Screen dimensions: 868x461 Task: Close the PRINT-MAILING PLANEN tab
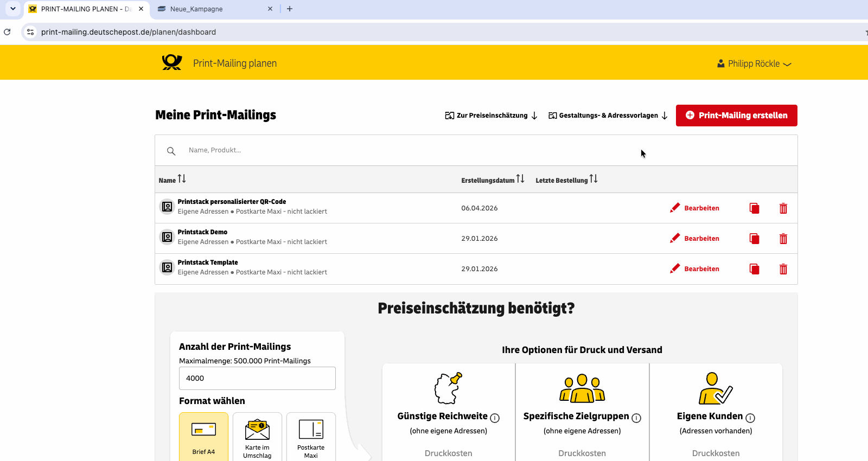[141, 9]
